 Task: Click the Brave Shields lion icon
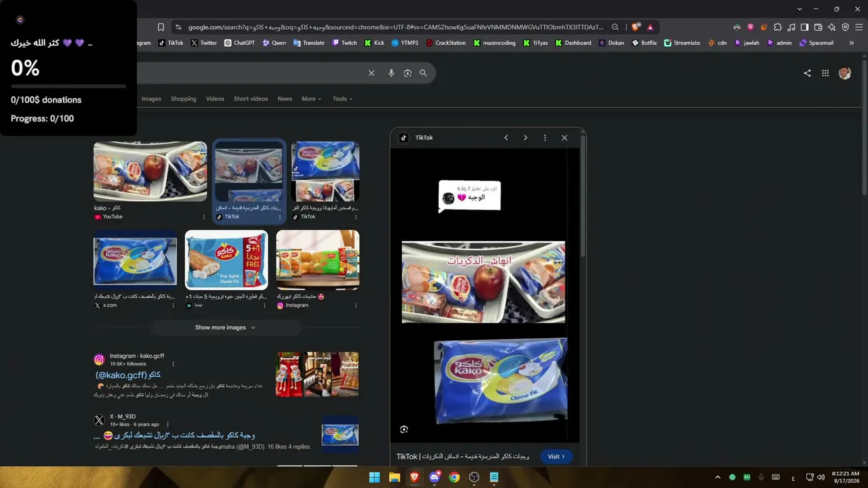click(635, 27)
